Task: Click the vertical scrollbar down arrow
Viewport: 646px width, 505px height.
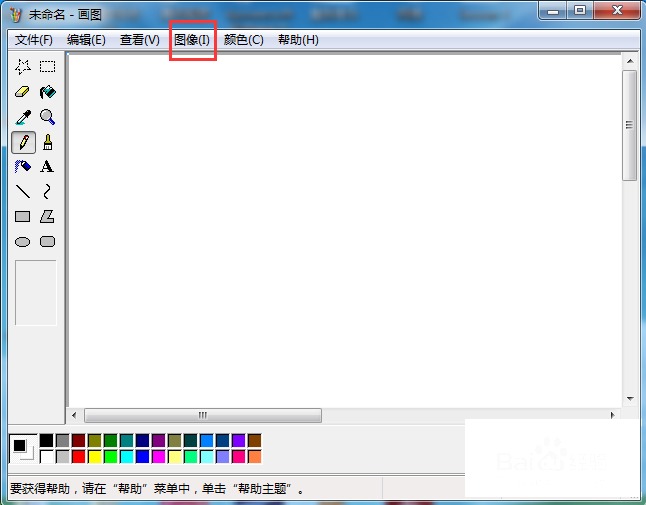Action: pyautogui.click(x=630, y=398)
